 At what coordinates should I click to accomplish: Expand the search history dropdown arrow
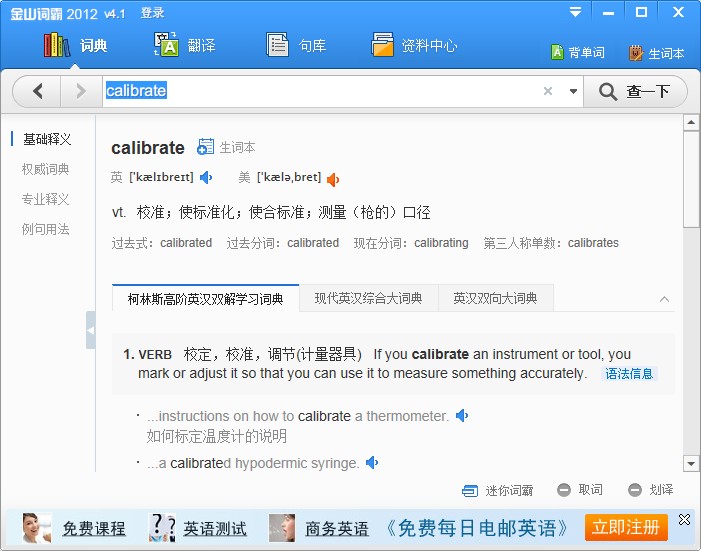(573, 91)
